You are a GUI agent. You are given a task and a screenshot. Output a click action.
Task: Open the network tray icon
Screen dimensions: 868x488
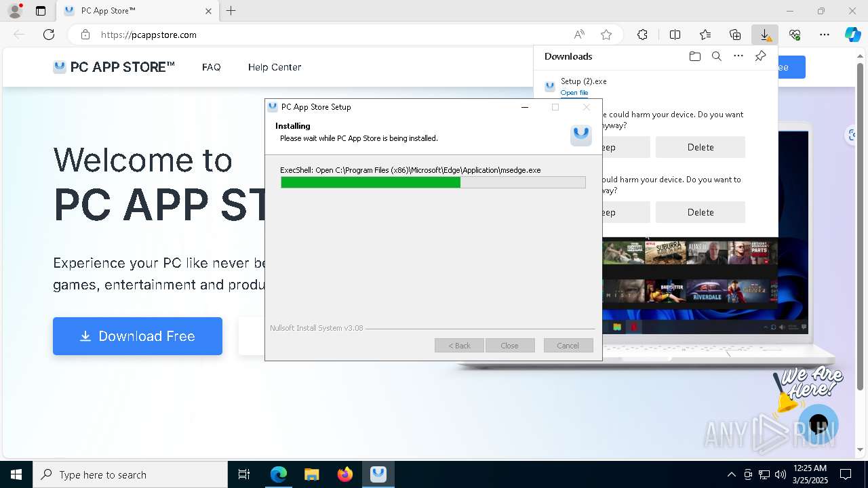pyautogui.click(x=764, y=474)
